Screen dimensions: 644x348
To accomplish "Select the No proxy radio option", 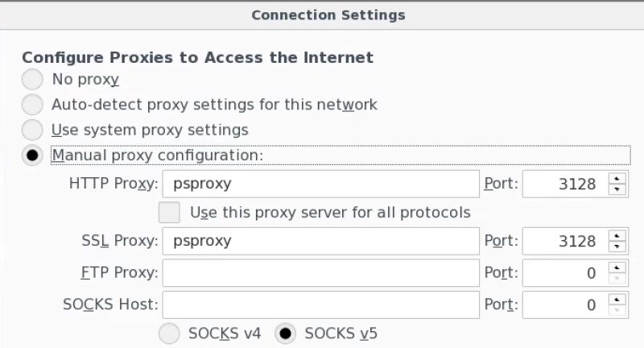I will click(x=32, y=79).
